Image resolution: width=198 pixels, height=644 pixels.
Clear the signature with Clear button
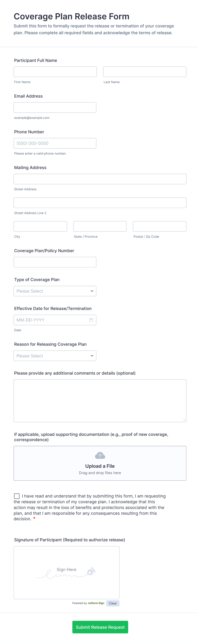click(113, 603)
